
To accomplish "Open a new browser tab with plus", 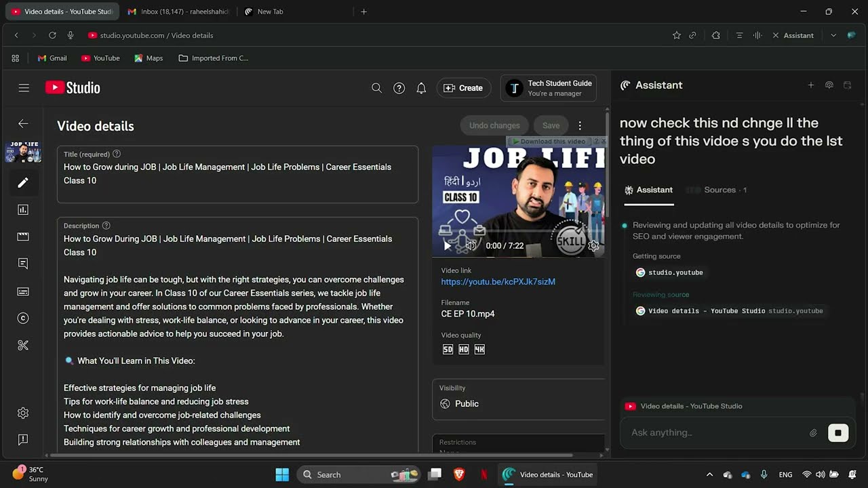I will [x=363, y=12].
